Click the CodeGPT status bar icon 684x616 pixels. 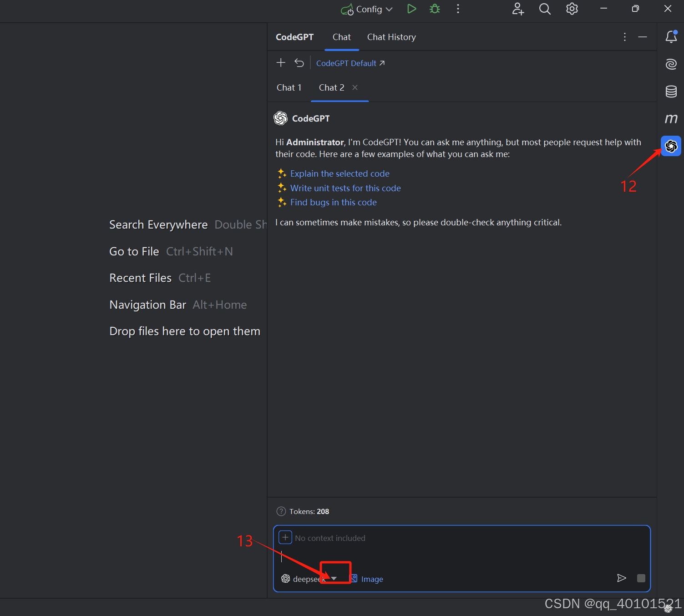[x=669, y=609]
